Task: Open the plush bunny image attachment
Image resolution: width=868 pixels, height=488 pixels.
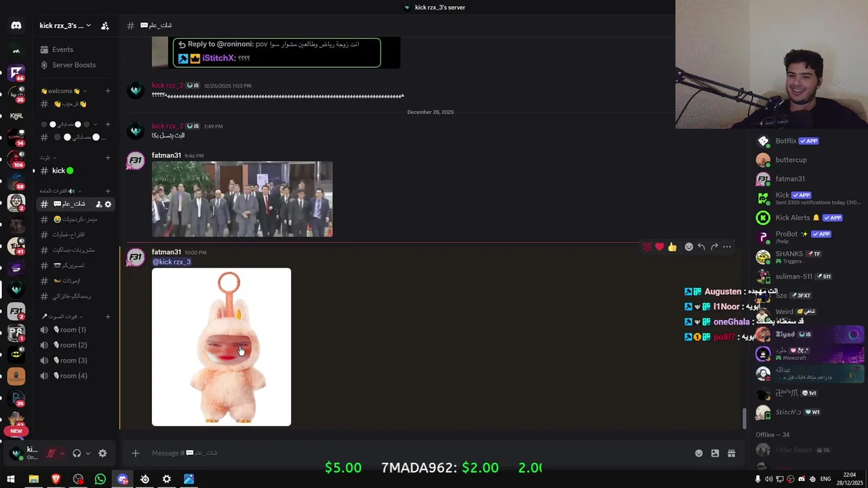Action: coord(221,347)
